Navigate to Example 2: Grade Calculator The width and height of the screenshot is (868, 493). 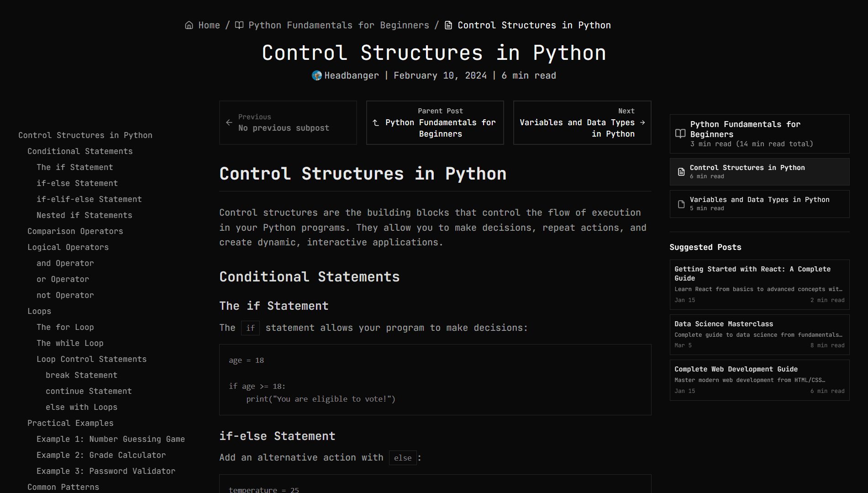tap(101, 455)
